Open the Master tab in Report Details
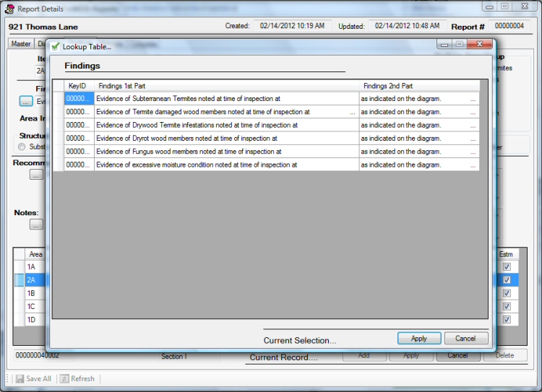This screenshot has width=542, height=392. point(21,44)
